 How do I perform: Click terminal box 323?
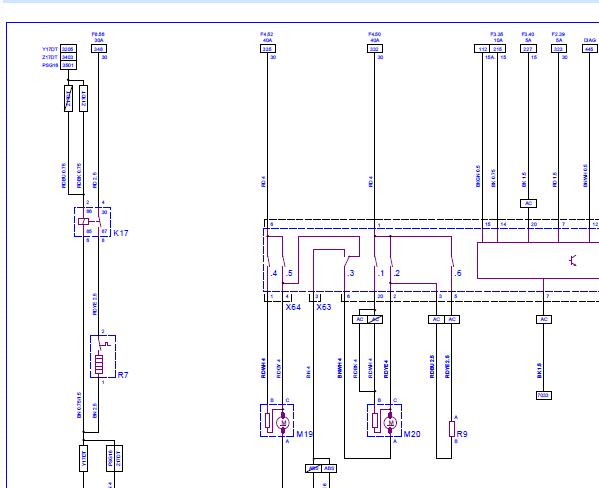[559, 49]
